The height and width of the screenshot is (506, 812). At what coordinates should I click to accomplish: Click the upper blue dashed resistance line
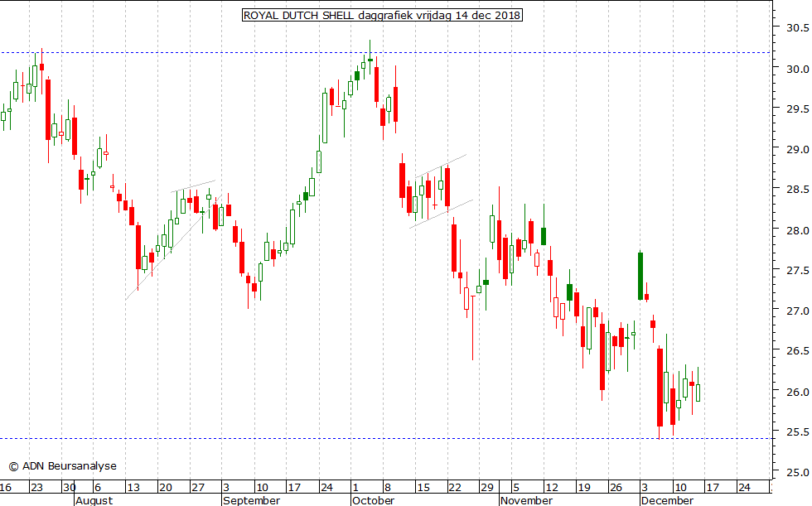[386, 52]
